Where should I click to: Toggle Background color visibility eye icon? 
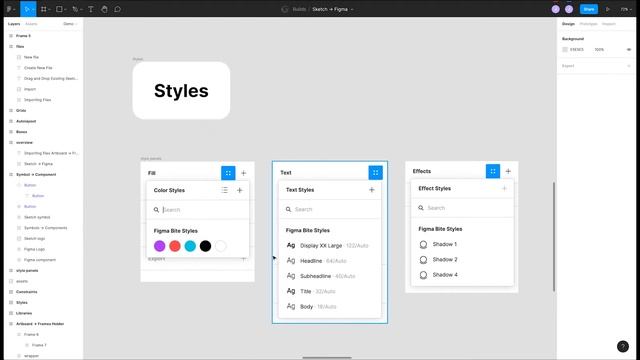pos(629,50)
